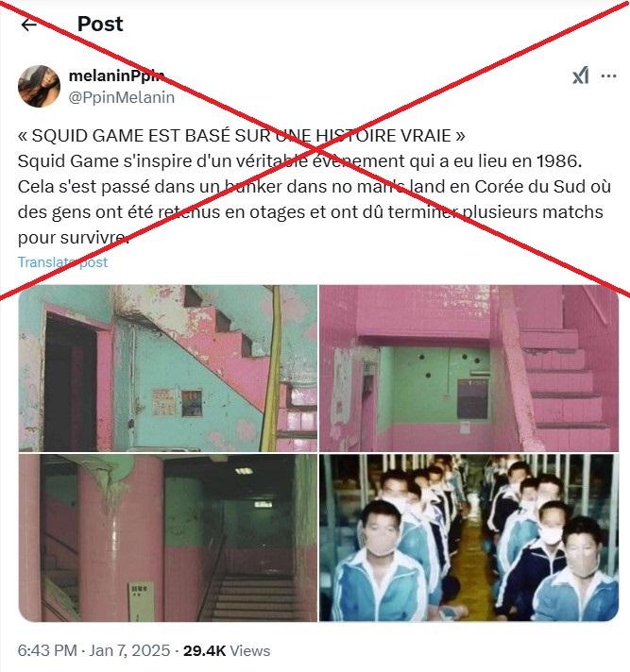The image size is (630, 672).
Task: Open the all-pink tiled staircase photo
Action: [x=468, y=368]
